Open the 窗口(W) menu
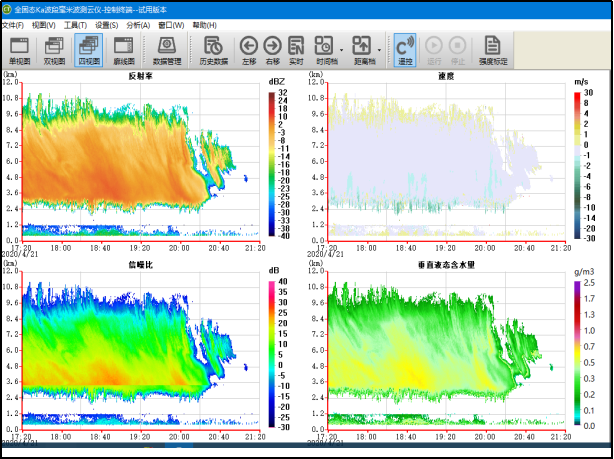614x459 pixels. [171, 25]
